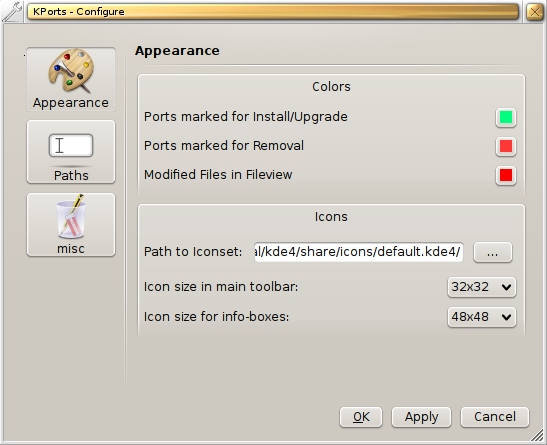The image size is (547, 445).
Task: Select the Appearance palette icon in sidebar
Action: [71, 79]
